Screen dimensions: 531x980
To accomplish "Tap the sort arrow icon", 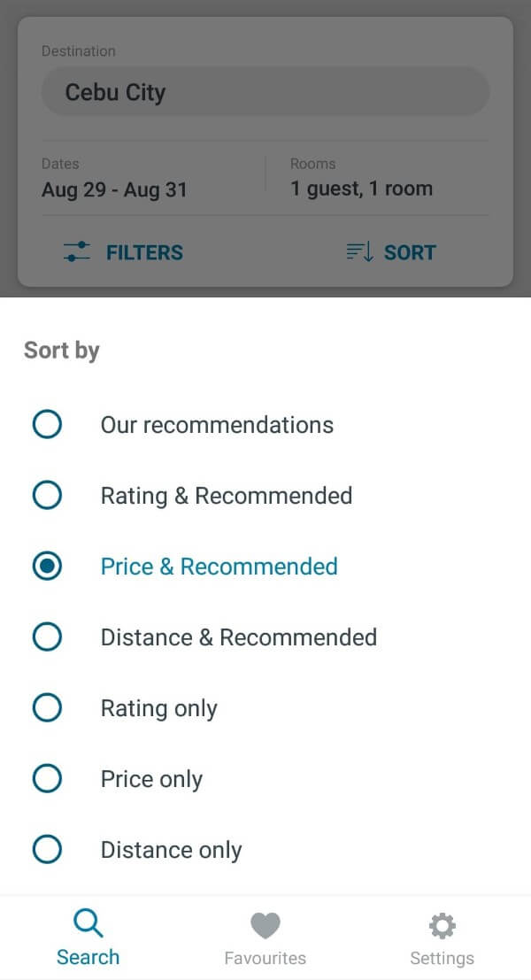I will 359,252.
